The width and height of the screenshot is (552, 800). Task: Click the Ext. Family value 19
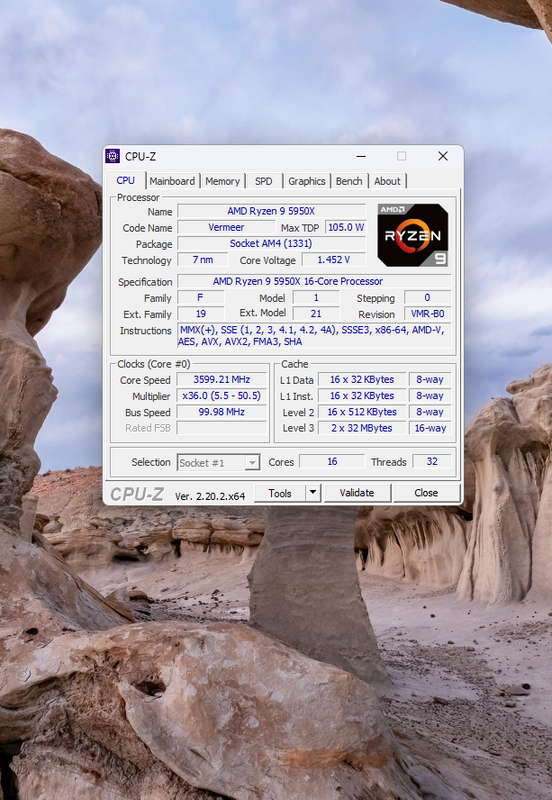pyautogui.click(x=200, y=314)
